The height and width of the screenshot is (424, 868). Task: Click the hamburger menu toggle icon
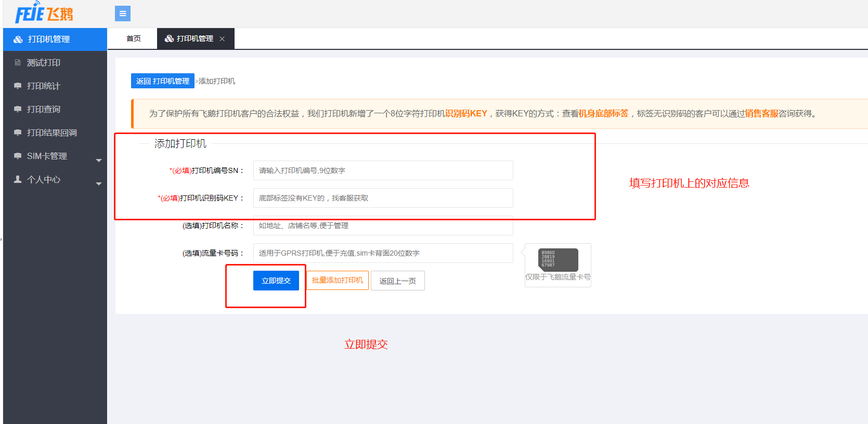(x=123, y=14)
